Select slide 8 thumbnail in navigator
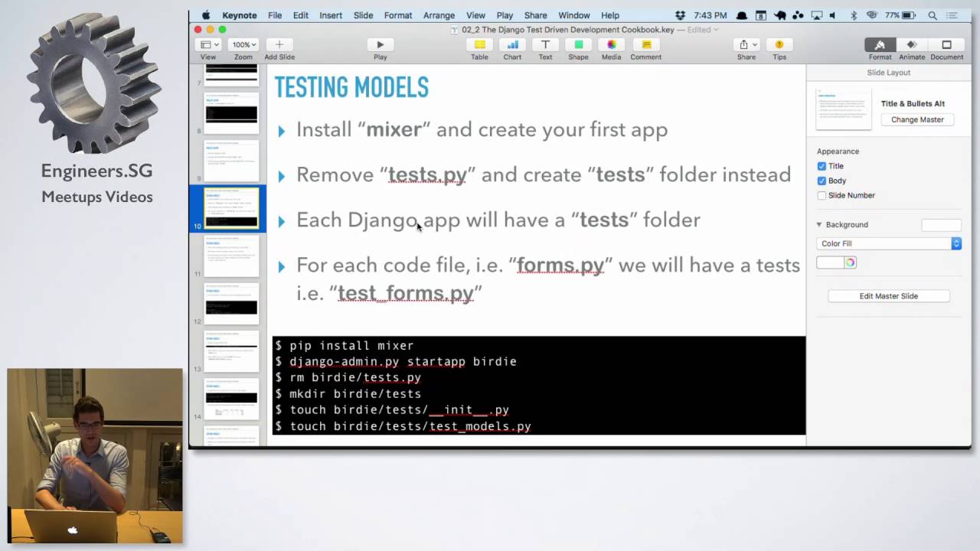Screen dimensions: 980x551 coord(231,112)
